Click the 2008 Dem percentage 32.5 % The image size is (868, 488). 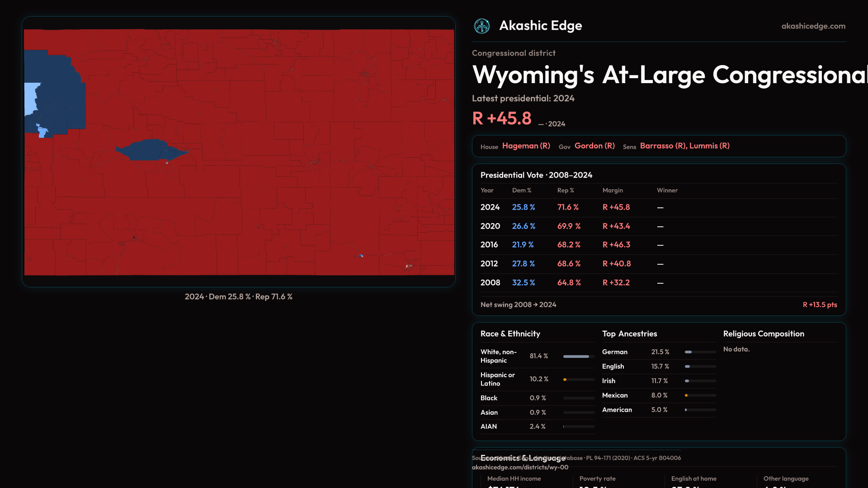point(523,283)
